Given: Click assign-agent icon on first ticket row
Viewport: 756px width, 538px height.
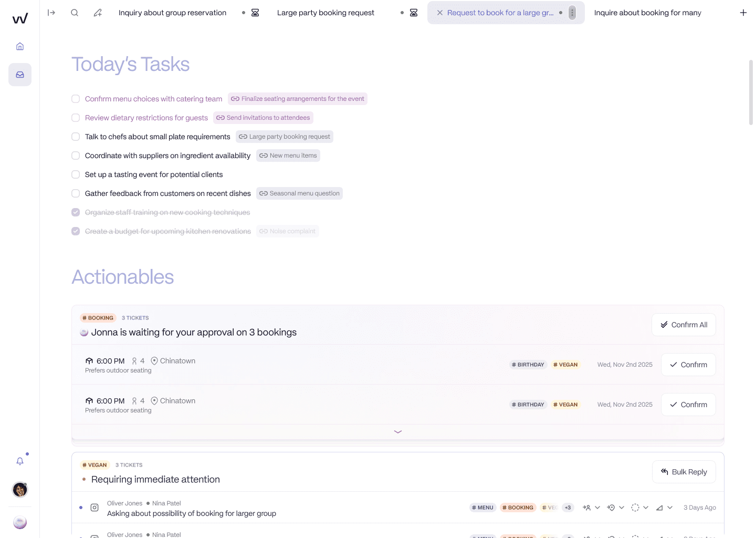Looking at the screenshot, I should 587,508.
